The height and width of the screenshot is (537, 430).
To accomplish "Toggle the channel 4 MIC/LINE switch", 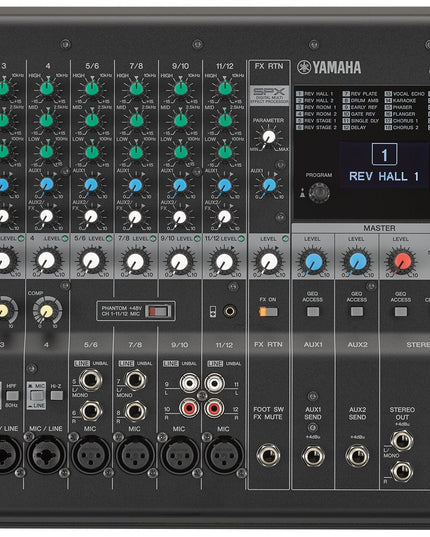I will click(36, 396).
